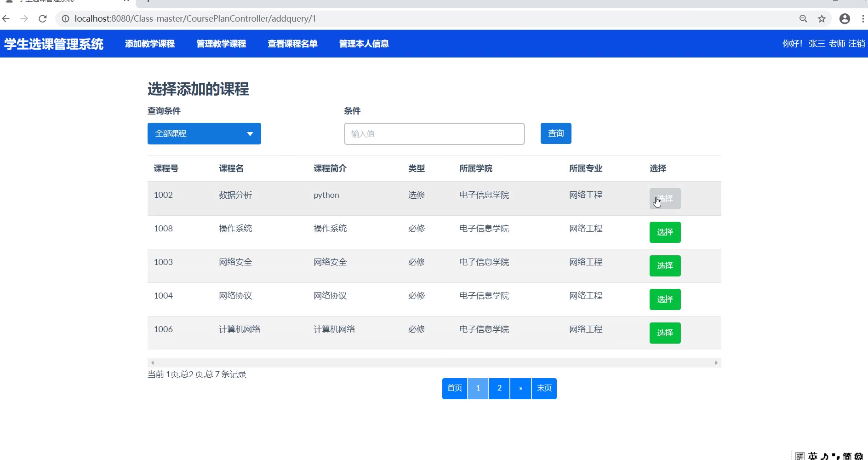Open the 管理本人信息 menu
Screen dimensions: 868x460
click(x=364, y=44)
